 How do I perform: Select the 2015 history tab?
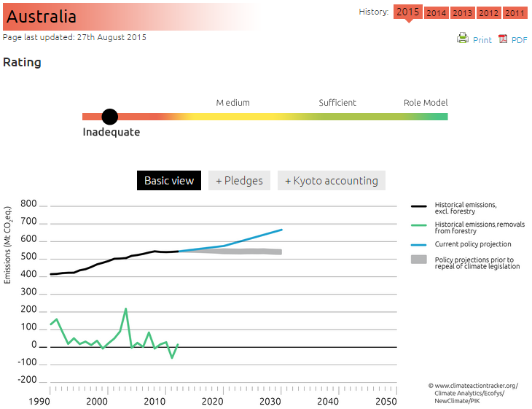[408, 12]
